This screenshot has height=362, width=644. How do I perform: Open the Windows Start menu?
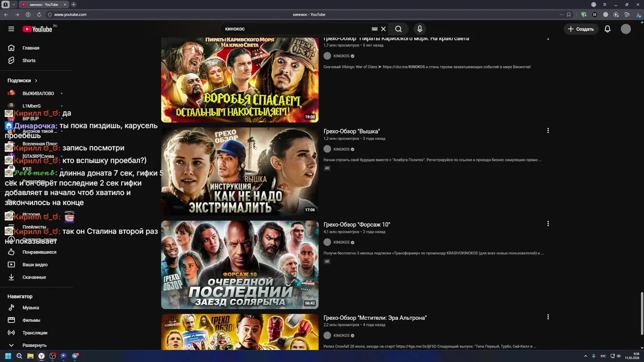click(8, 356)
